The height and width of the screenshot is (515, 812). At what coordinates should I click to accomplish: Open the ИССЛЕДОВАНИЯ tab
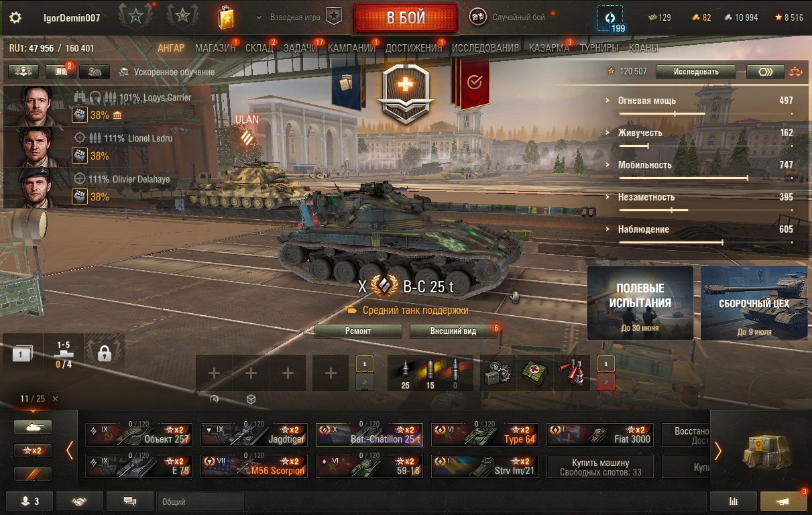(485, 48)
